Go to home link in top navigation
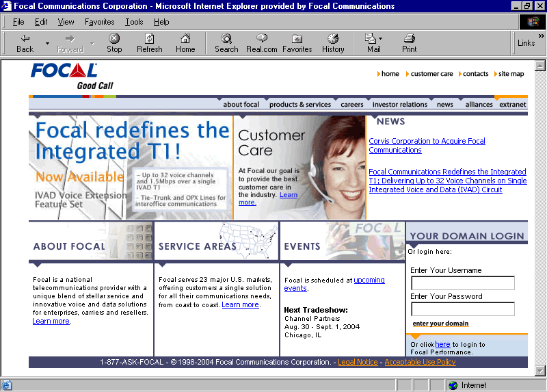The image size is (547, 392). coord(390,74)
